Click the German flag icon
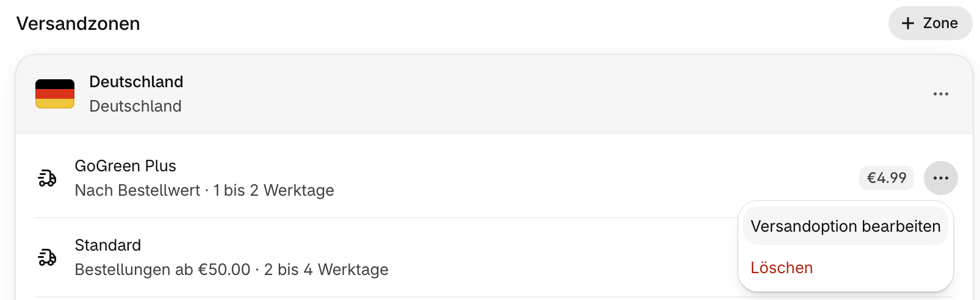The height and width of the screenshot is (300, 980). pos(55,94)
